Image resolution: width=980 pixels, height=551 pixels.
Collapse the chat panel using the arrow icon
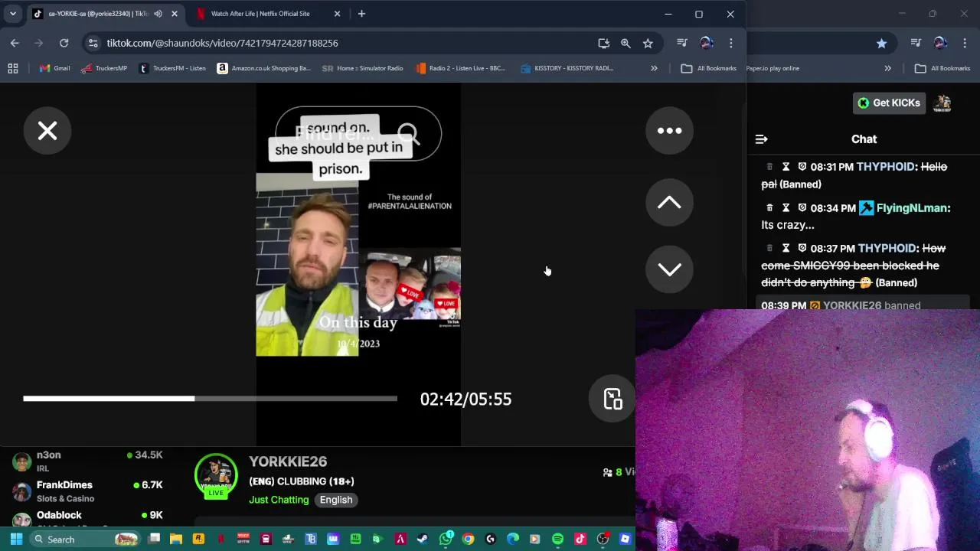click(761, 139)
